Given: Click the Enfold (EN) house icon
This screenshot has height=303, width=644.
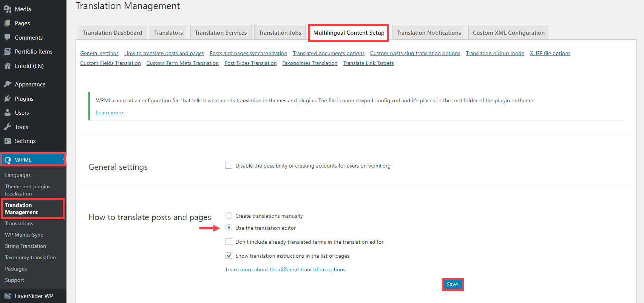Looking at the screenshot, I should pos(7,66).
